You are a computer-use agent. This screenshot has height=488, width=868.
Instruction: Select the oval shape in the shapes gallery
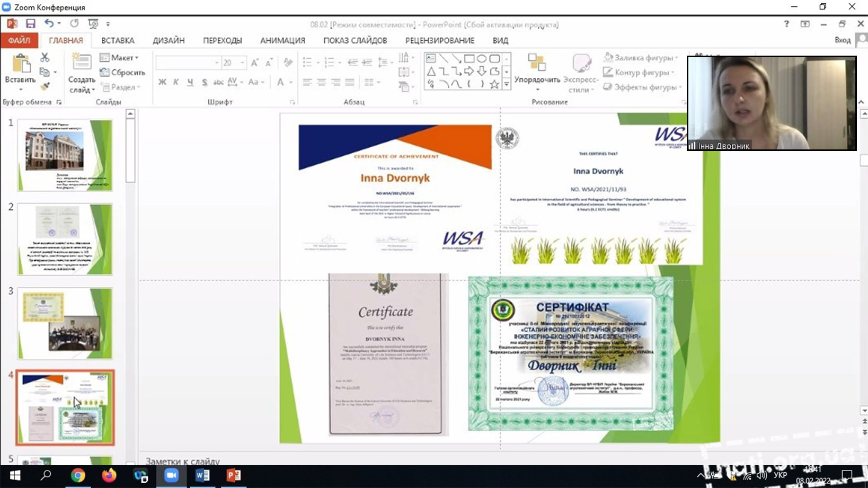(x=482, y=58)
